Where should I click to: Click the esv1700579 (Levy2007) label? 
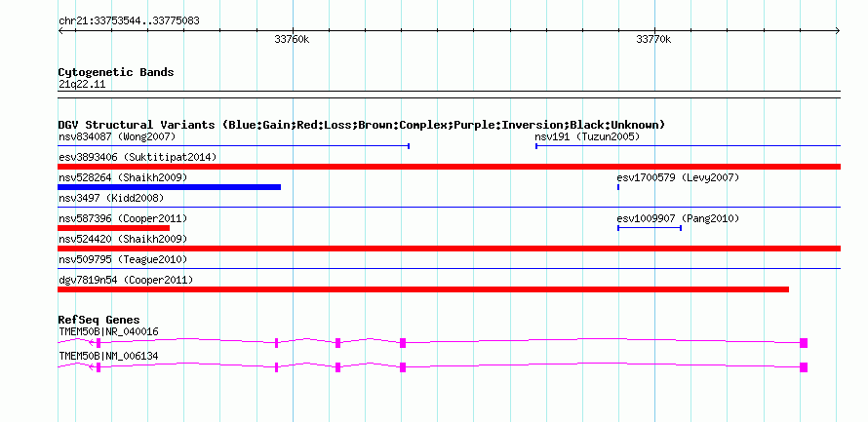(x=678, y=177)
